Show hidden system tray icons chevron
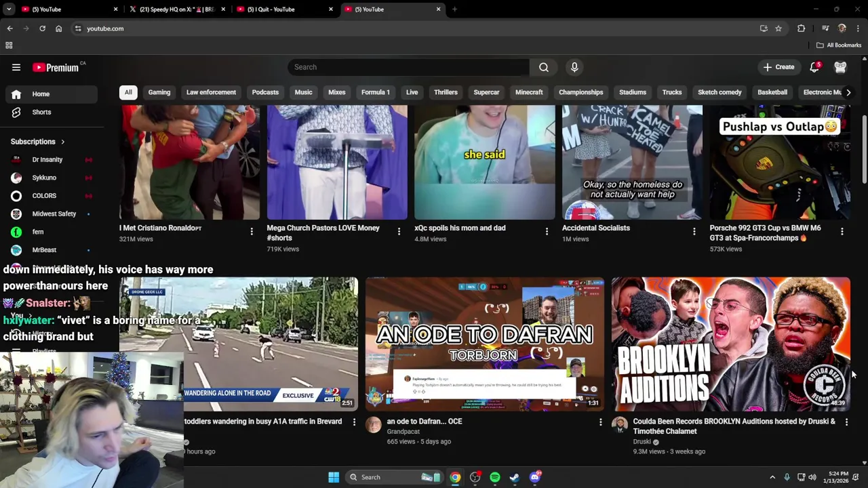 coord(772,477)
